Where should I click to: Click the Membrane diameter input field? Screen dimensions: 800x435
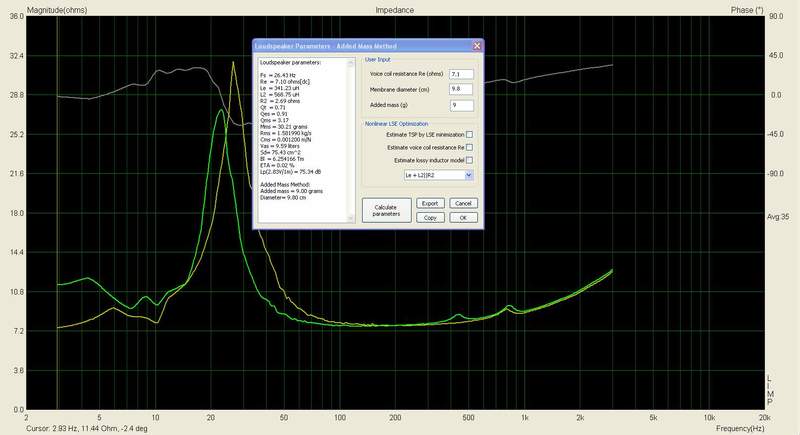pyautogui.click(x=461, y=89)
